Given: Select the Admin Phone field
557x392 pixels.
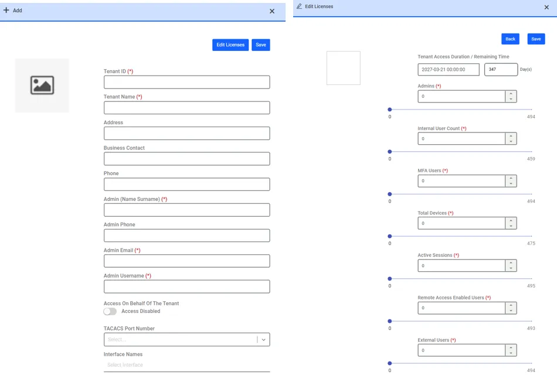Looking at the screenshot, I should 187,236.
